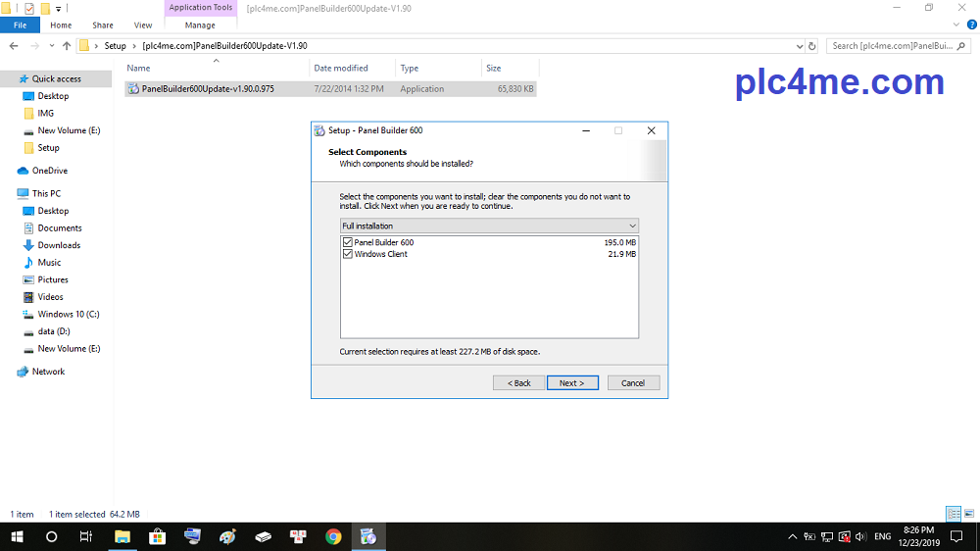This screenshot has width=980, height=551.
Task: Click Next to continue installation
Action: tap(571, 382)
